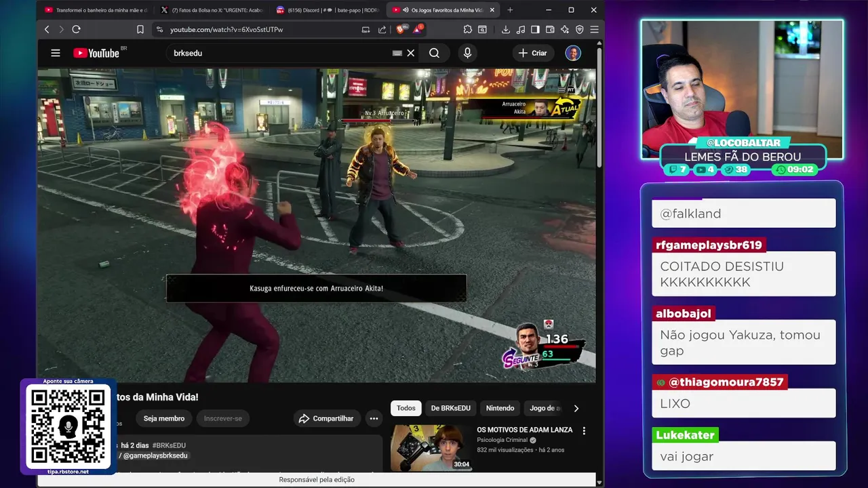Viewport: 868px width, 488px height.
Task: Clear the brksedu search text
Action: coord(410,53)
